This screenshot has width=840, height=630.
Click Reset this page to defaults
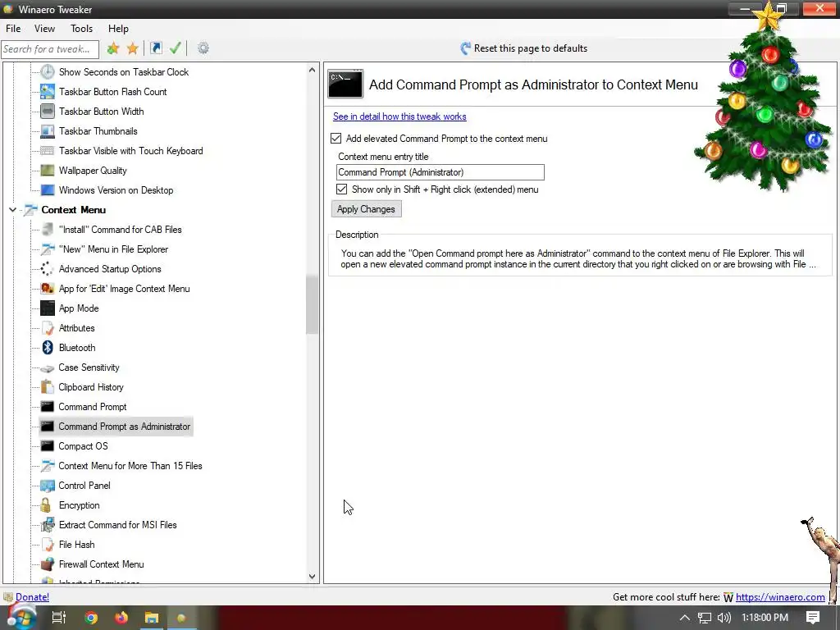point(524,48)
